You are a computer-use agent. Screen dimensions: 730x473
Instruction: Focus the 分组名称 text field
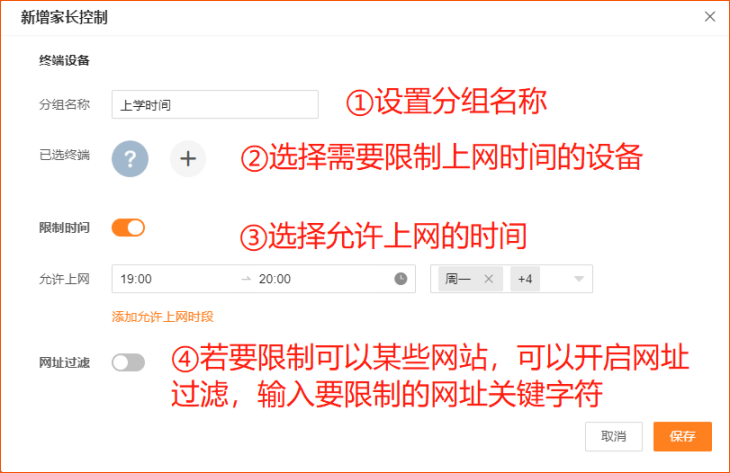pyautogui.click(x=215, y=104)
